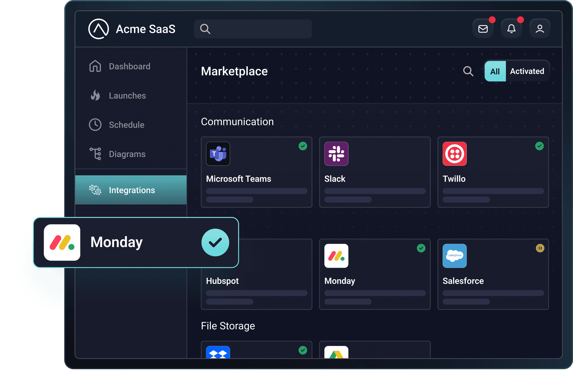Click the Acme SaaS logo icon
The image size is (573, 392).
pyautogui.click(x=99, y=29)
